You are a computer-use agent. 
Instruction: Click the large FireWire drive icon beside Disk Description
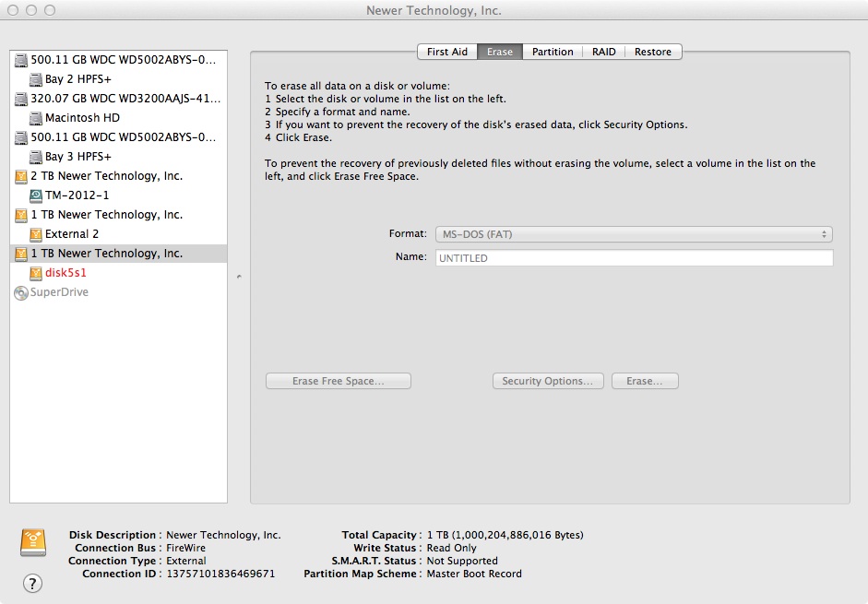(x=33, y=542)
